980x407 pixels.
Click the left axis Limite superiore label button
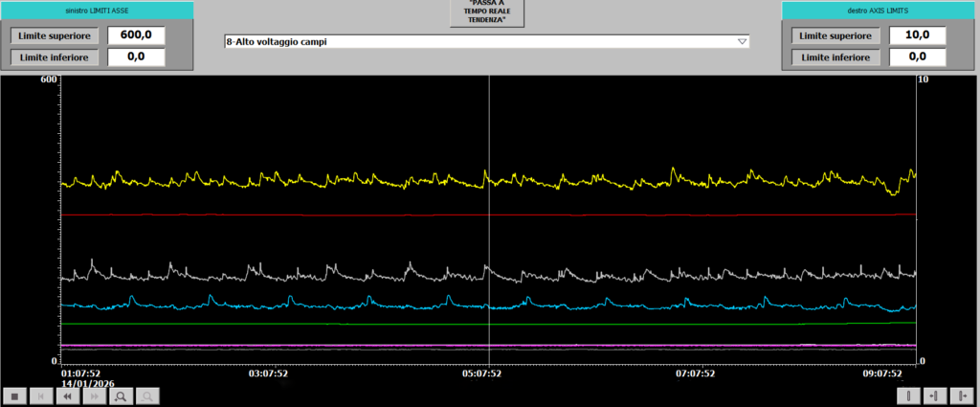54,35
